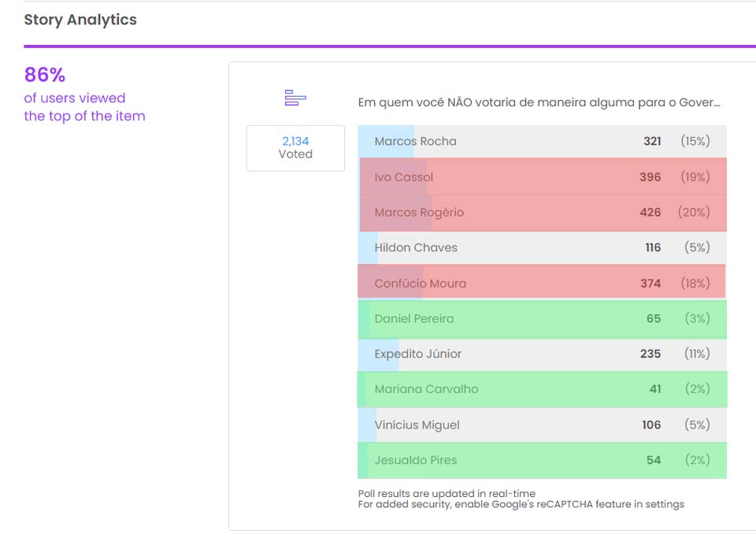Select the Jesualdo Pires result row
Screen dimensions: 756x542
coord(542,460)
